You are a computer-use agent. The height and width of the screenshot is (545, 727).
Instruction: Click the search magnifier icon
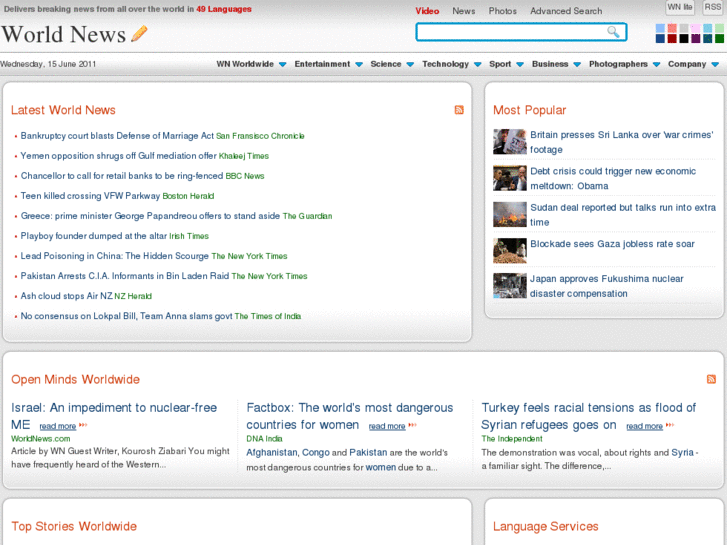(613, 32)
